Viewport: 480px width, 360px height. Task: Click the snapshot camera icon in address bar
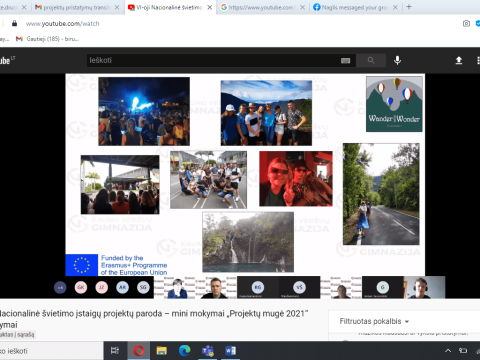(466, 23)
